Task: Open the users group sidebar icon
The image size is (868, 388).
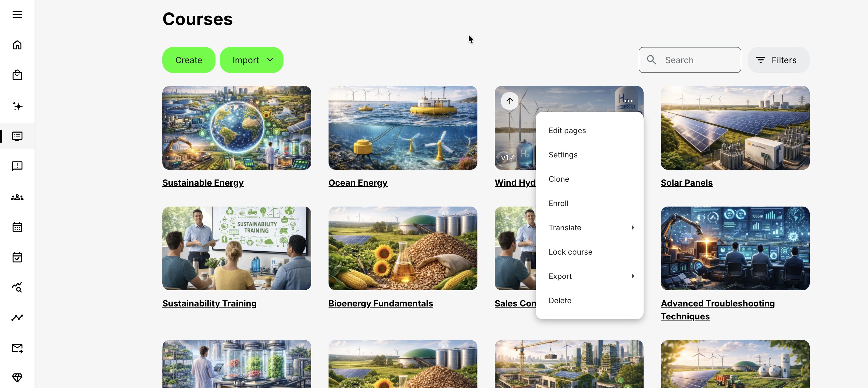Action: [x=17, y=197]
